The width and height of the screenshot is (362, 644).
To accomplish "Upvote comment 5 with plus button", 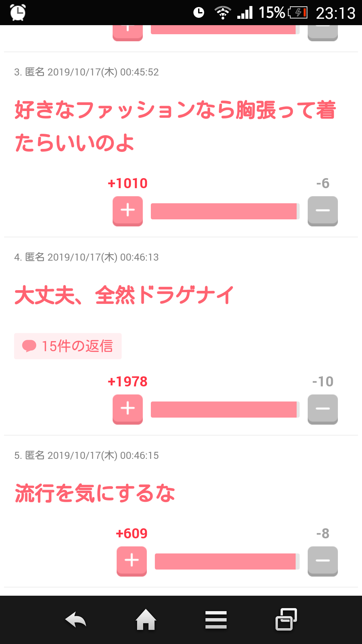I will (x=132, y=561).
